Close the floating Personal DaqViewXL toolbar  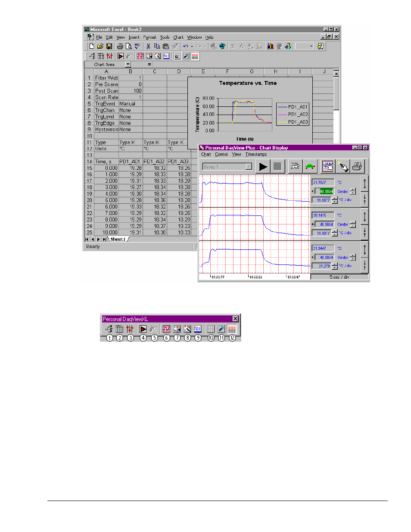[x=235, y=319]
